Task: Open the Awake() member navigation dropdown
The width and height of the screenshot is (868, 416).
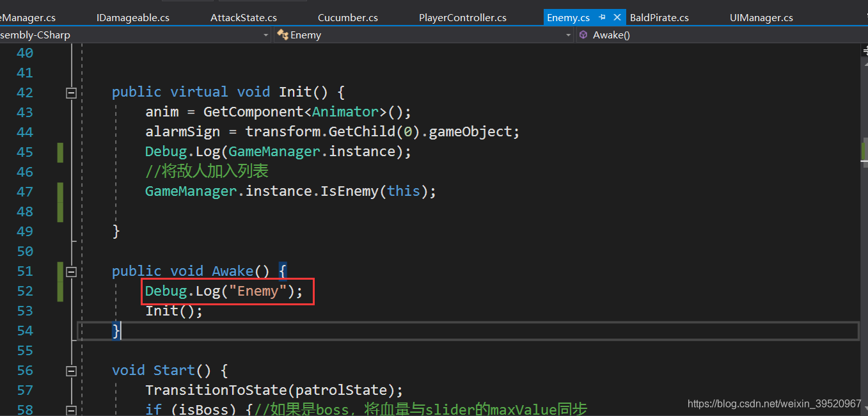Action: 722,35
